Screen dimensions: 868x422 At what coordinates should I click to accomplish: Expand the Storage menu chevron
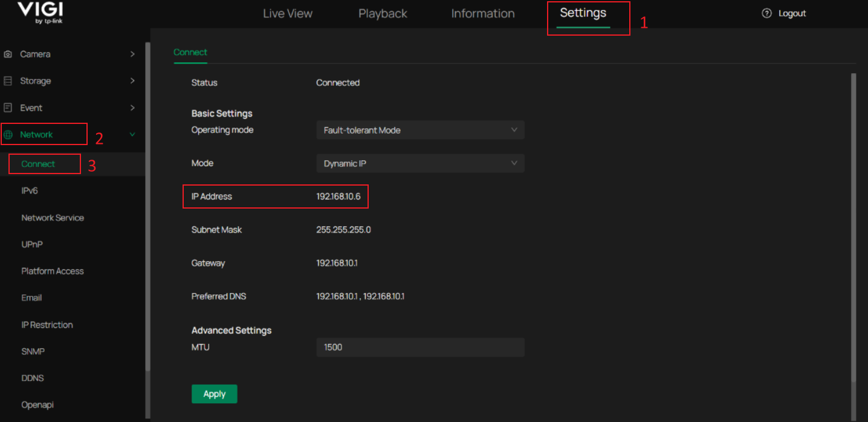(132, 81)
